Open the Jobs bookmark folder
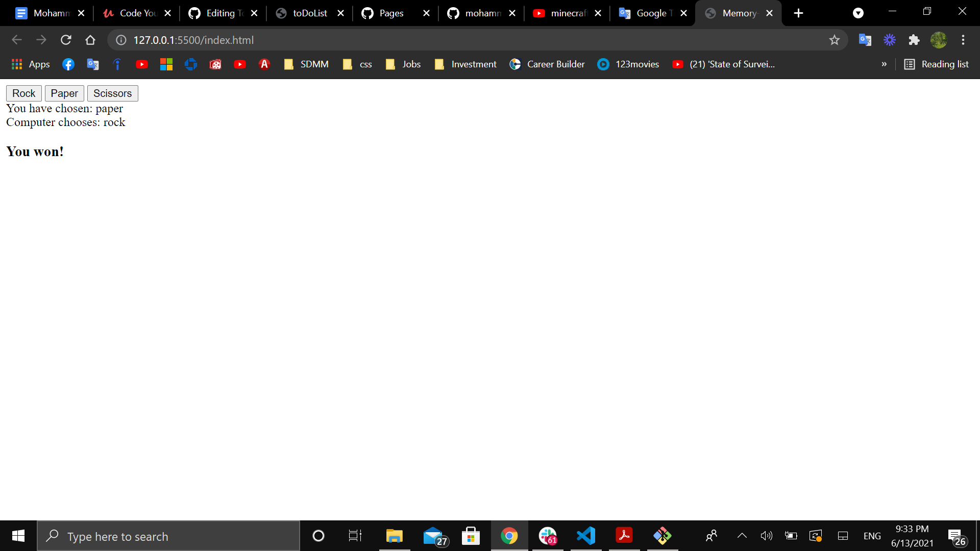 point(403,64)
